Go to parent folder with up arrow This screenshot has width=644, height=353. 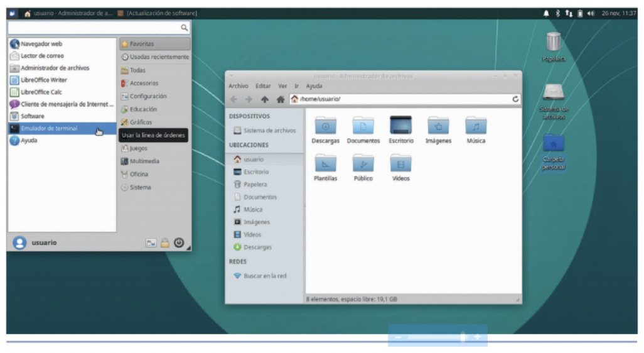coord(264,99)
